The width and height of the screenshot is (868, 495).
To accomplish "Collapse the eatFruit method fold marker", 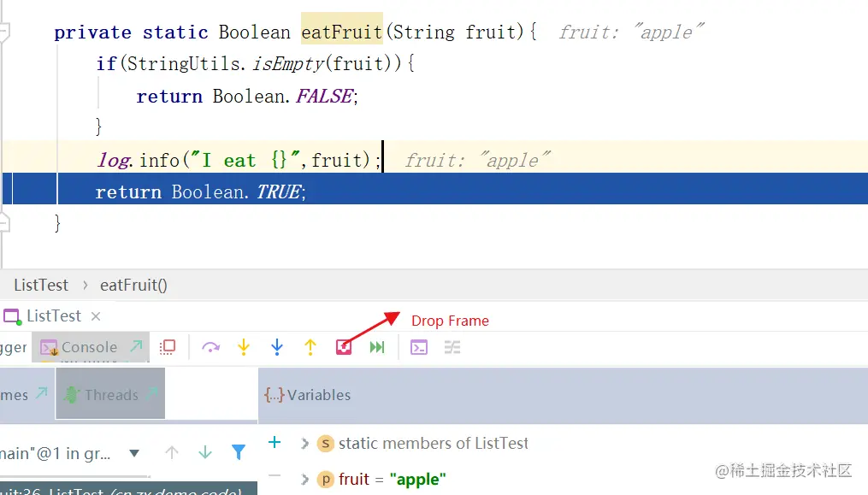I will (x=4, y=32).
